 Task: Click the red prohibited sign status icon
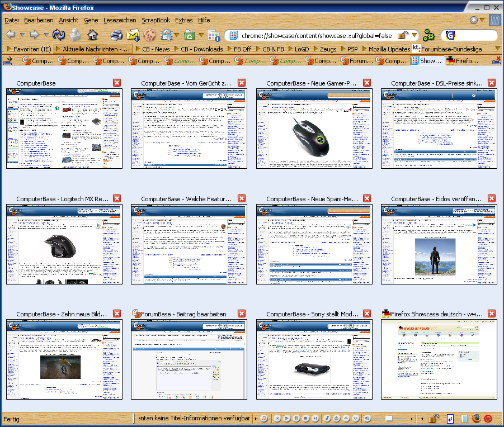(x=488, y=418)
